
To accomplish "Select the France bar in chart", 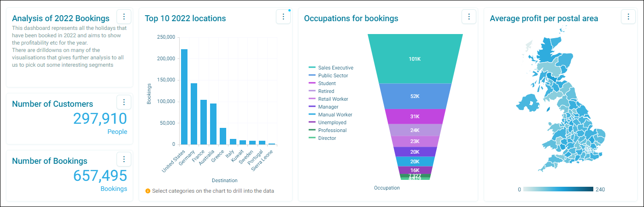I will (x=204, y=122).
